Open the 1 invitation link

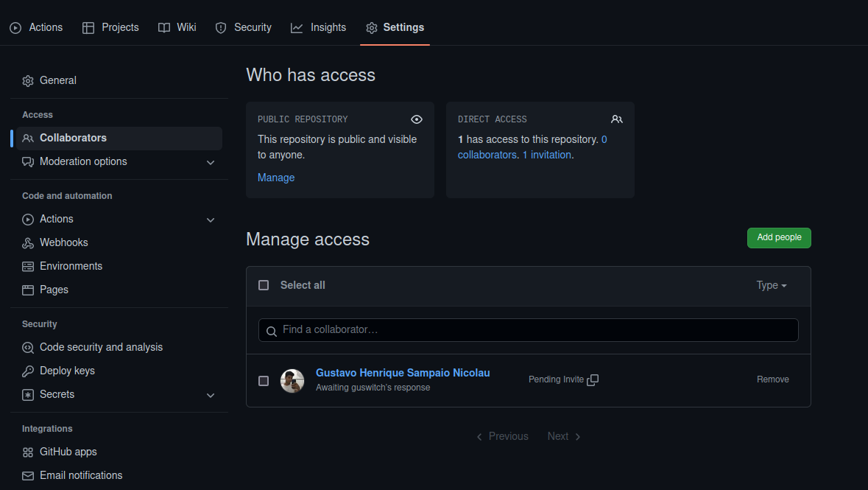(x=547, y=155)
